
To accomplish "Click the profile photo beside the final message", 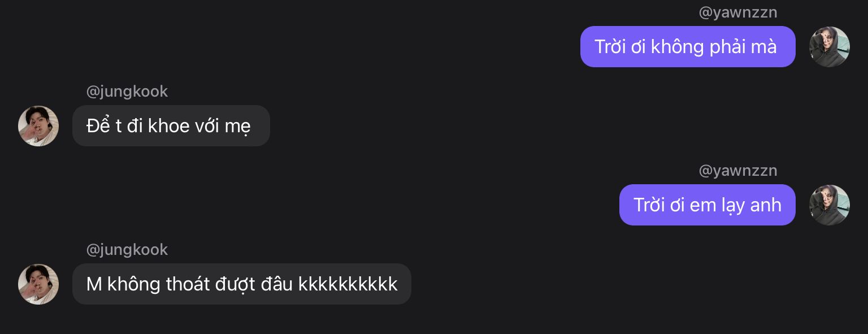I will coord(38,284).
